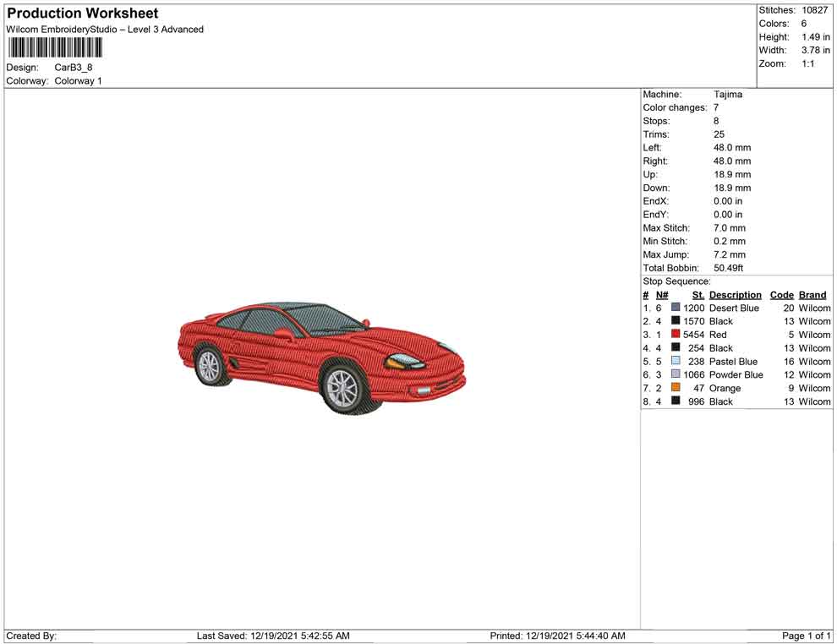Click the Total Bobbin value 50.49ft
The image size is (837, 644).
point(728,268)
